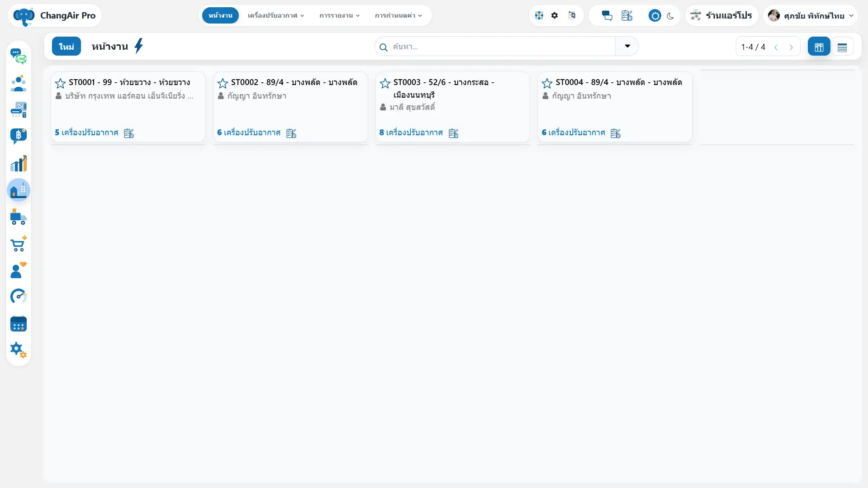
Task: Open the 5 เครื่องปรับอากาศ link on ST0001
Action: (x=86, y=133)
